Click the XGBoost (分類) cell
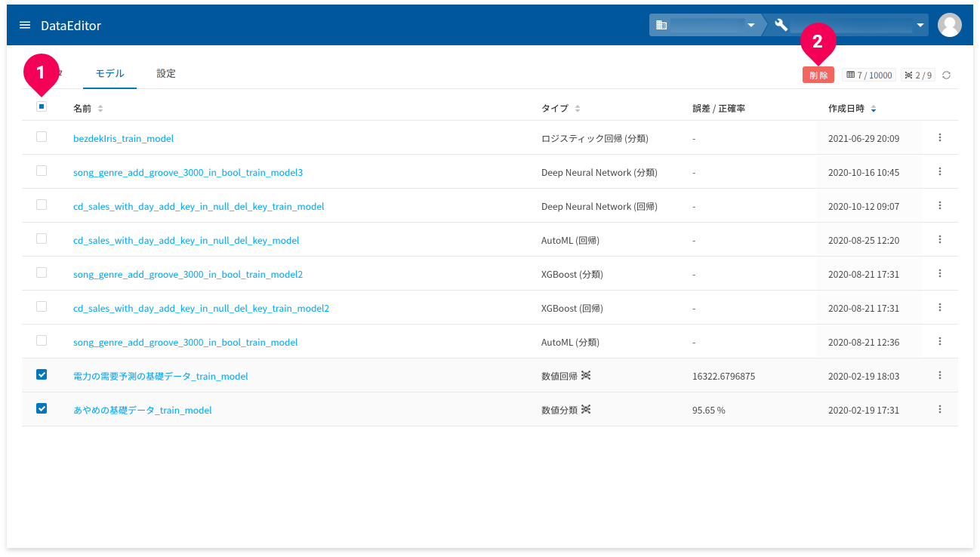 pyautogui.click(x=572, y=274)
